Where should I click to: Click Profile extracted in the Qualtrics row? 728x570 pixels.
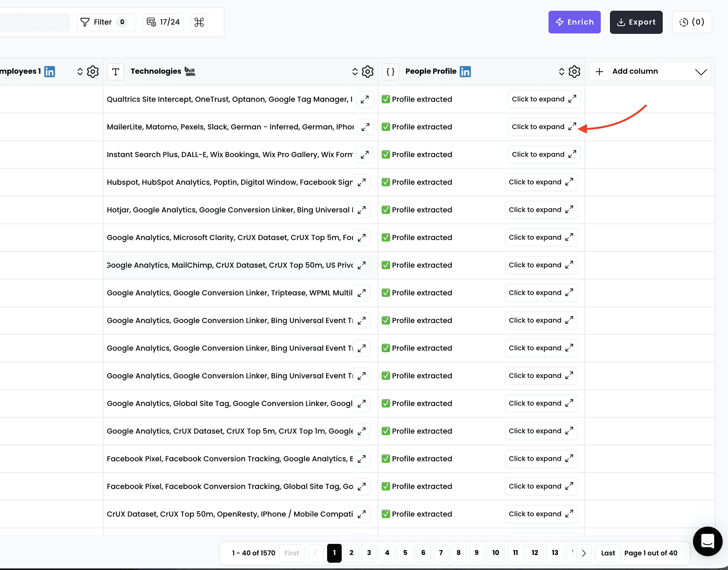pos(417,99)
